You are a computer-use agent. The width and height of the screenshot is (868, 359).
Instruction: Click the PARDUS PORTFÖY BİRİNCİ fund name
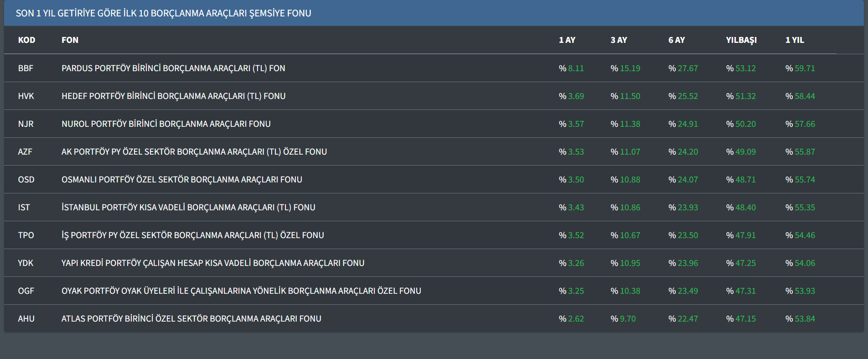click(173, 68)
